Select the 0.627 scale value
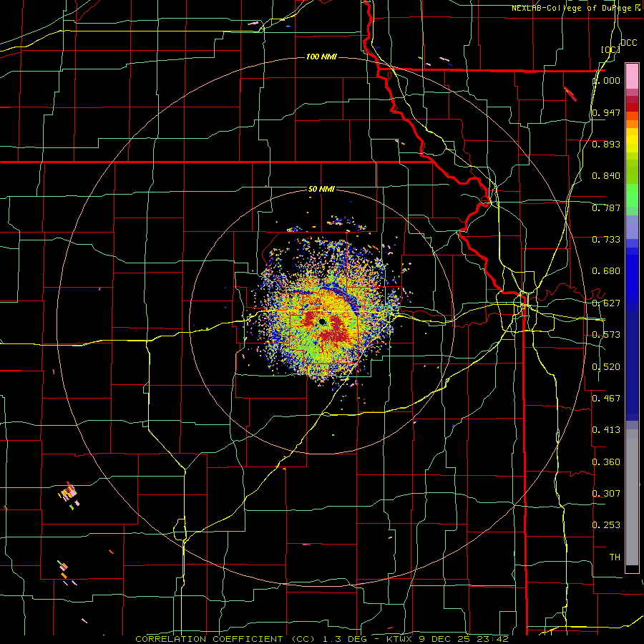 606,303
